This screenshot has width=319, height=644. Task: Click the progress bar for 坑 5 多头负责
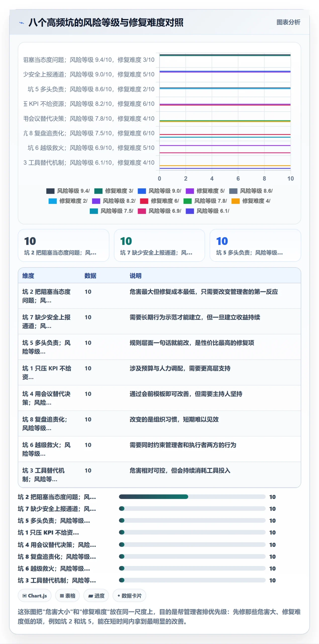click(192, 520)
